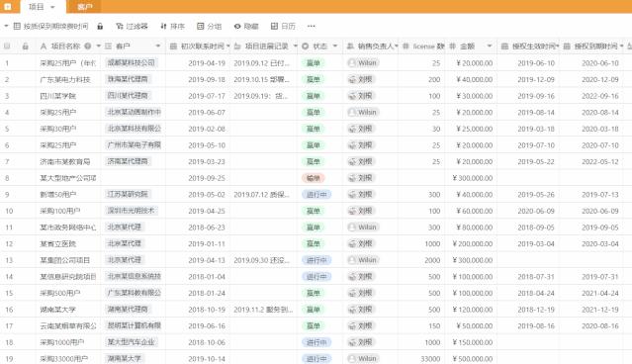
Task: Click the long-text icon of 项目进展记录 column
Action: (x=237, y=46)
